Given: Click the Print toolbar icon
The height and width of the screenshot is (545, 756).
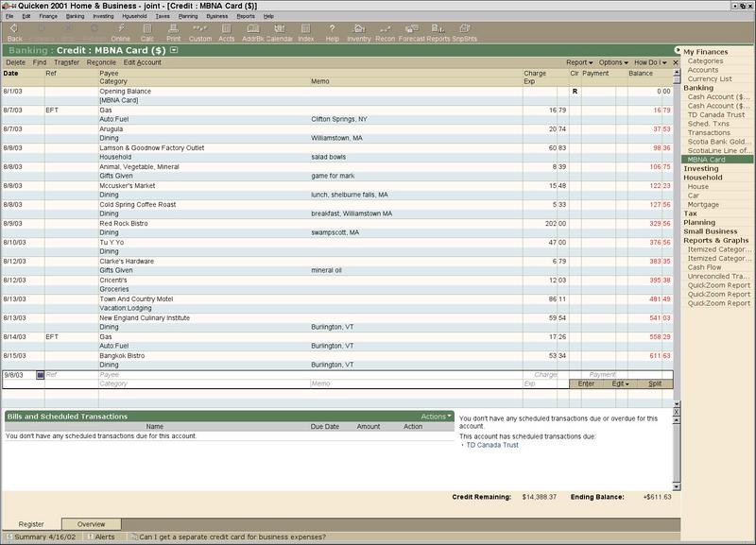Looking at the screenshot, I should [x=174, y=32].
